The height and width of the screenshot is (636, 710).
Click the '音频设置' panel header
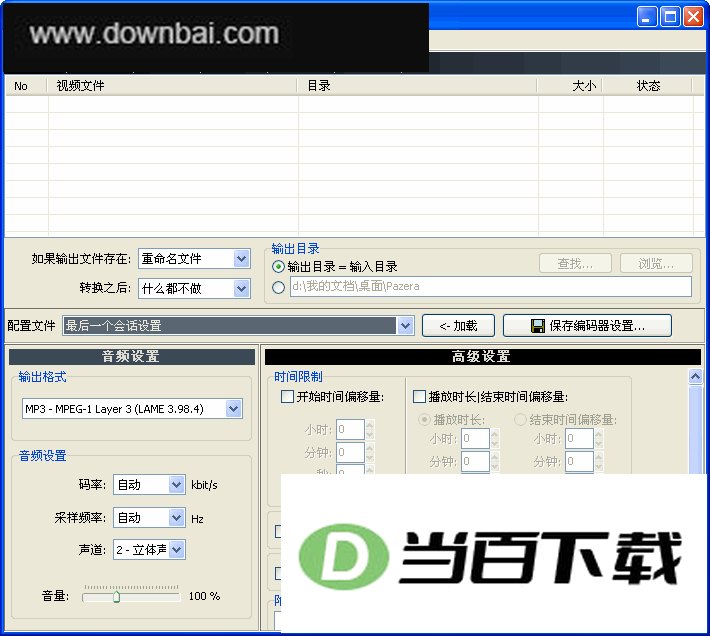tap(131, 357)
